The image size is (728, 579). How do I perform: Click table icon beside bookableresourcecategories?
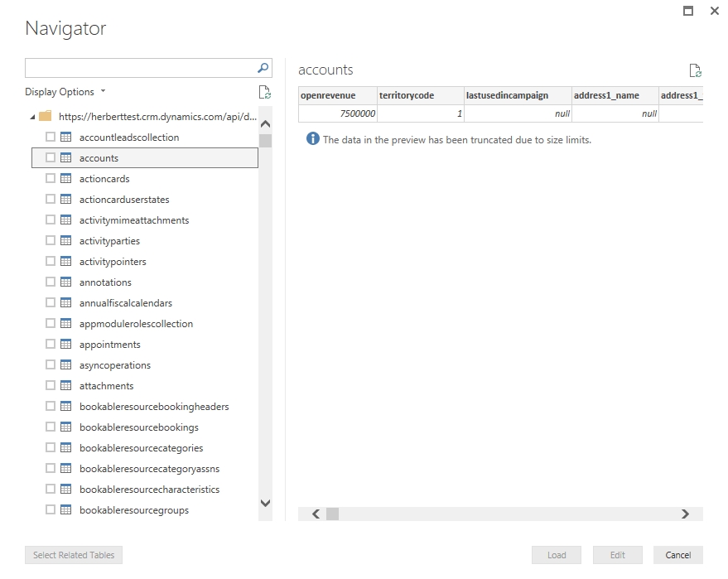pyautogui.click(x=66, y=447)
